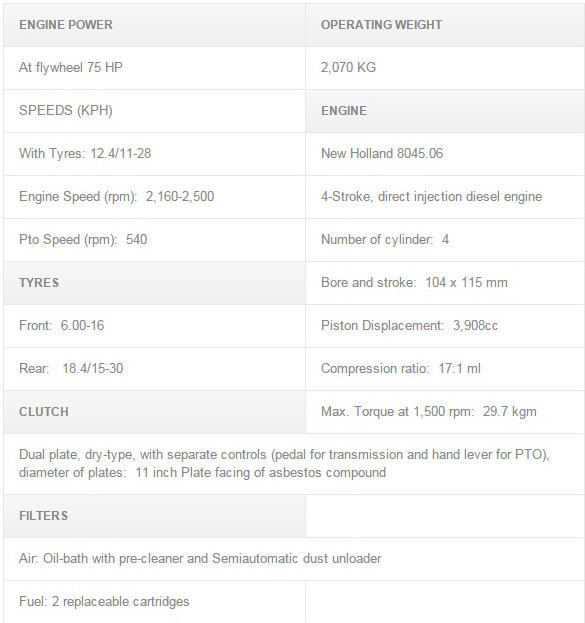
Task: Click the Rear 18.4/15-30 tyre cell
Action: pos(154,369)
